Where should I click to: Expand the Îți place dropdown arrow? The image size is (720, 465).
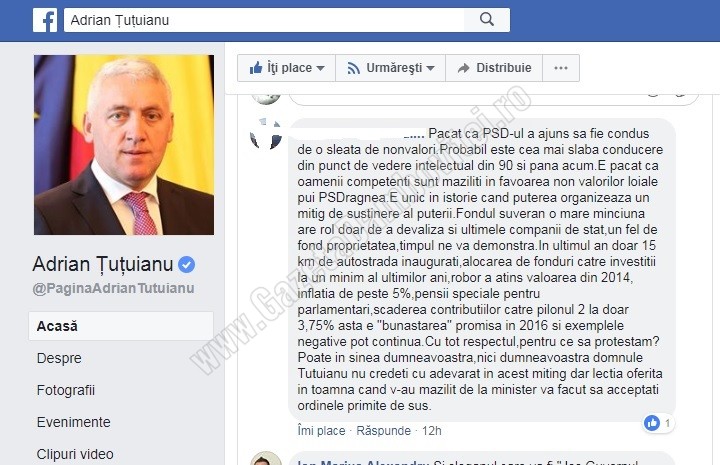pos(321,68)
